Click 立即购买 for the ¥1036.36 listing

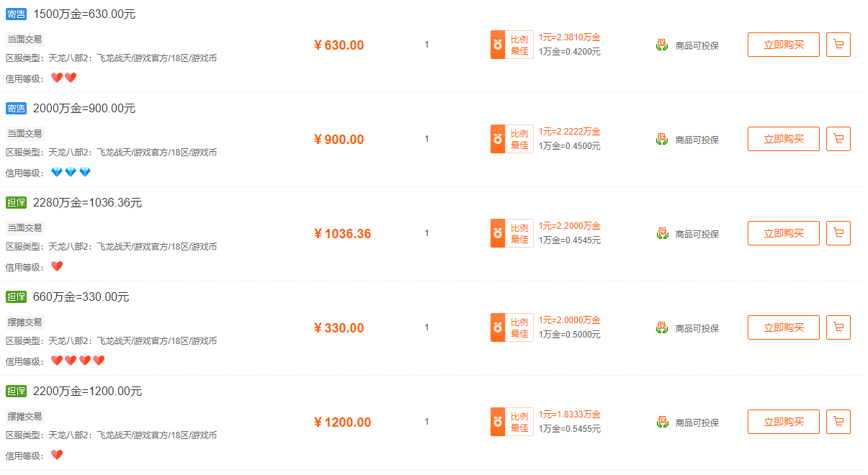784,233
